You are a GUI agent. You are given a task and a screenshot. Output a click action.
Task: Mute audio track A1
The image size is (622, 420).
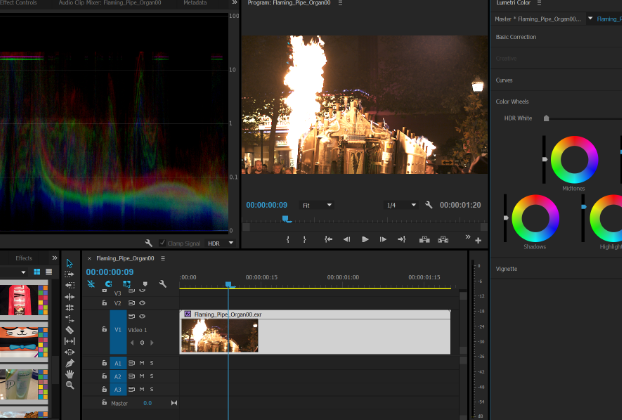click(x=142, y=363)
